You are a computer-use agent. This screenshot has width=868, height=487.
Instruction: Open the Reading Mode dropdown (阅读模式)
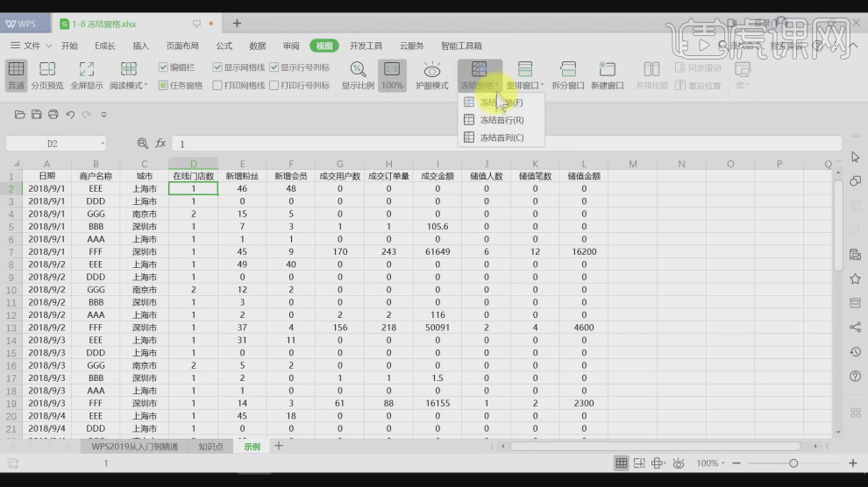coord(128,75)
